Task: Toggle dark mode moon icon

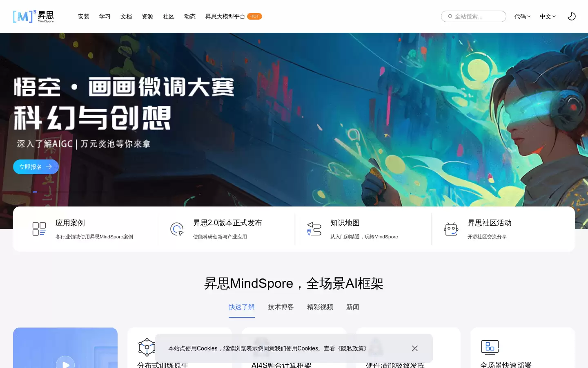Action: 572,16
